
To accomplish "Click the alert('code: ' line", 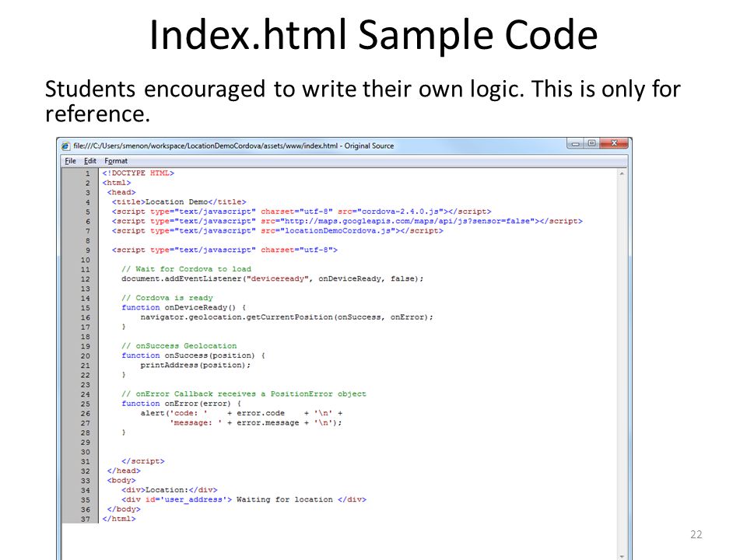I will 241,413.
